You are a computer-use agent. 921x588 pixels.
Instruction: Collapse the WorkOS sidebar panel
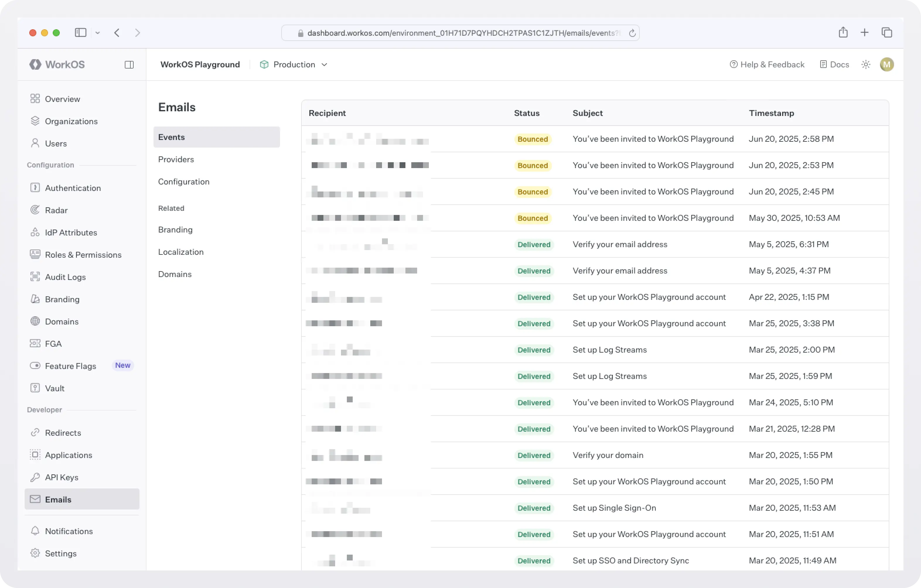pos(129,65)
